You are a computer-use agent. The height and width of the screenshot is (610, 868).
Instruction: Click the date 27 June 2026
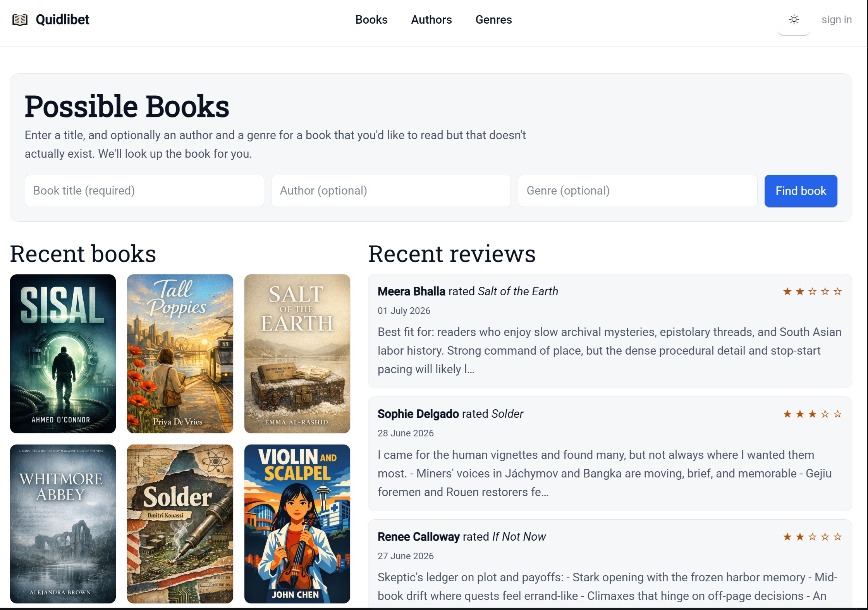point(406,556)
